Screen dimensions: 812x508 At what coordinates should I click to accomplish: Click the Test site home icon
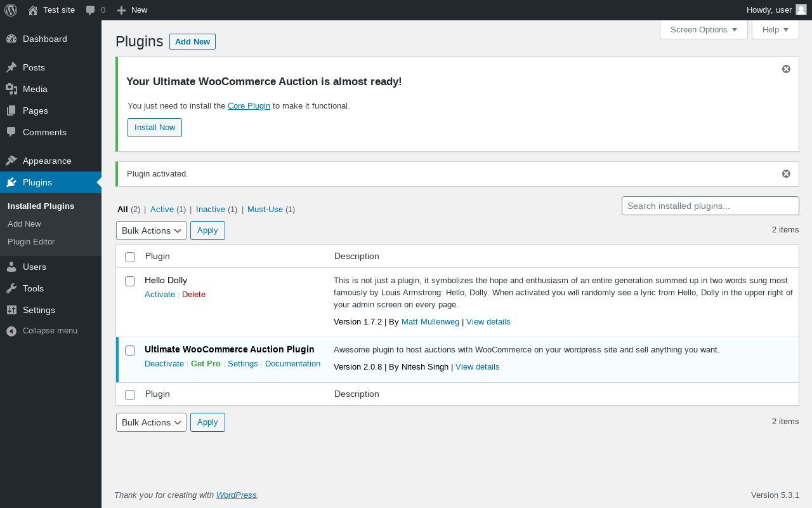[x=33, y=10]
